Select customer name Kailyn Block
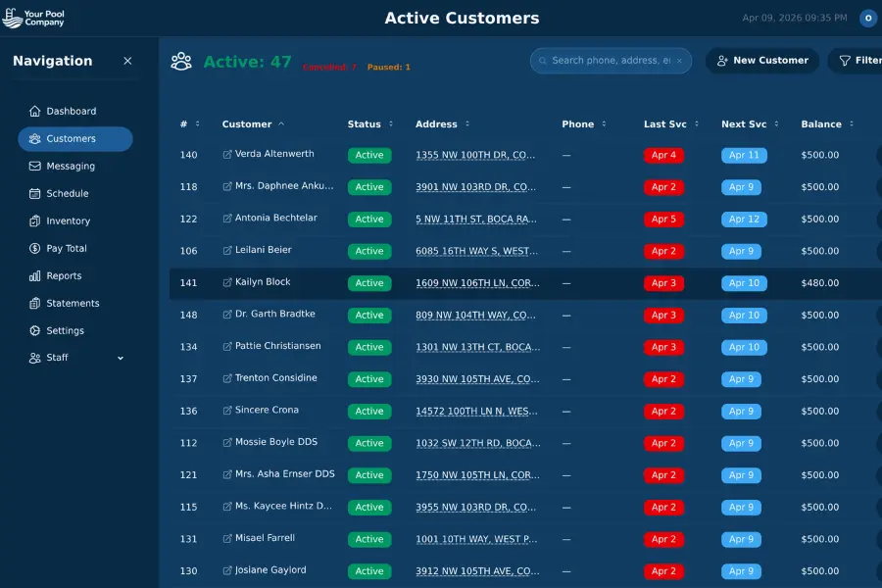The image size is (882, 588). point(263,282)
